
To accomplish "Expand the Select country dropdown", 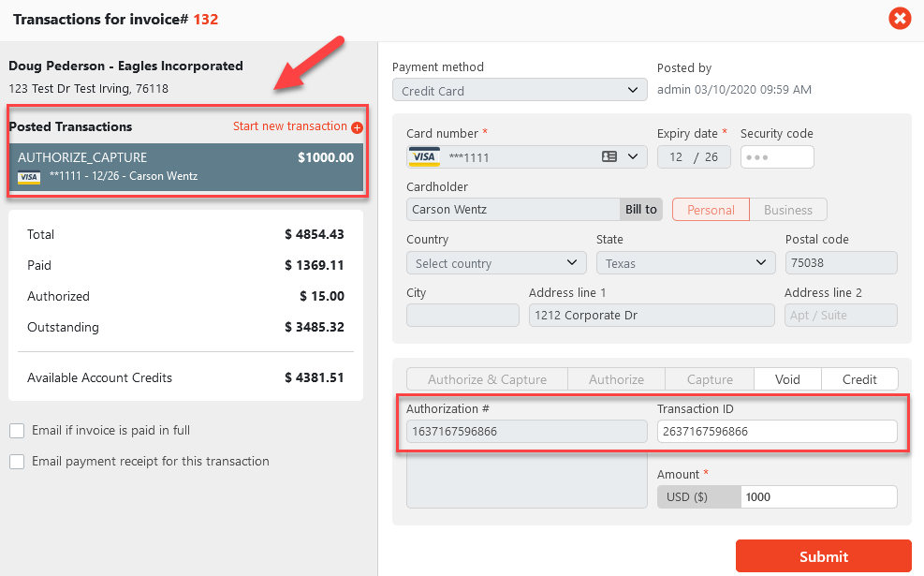I will tap(496, 263).
